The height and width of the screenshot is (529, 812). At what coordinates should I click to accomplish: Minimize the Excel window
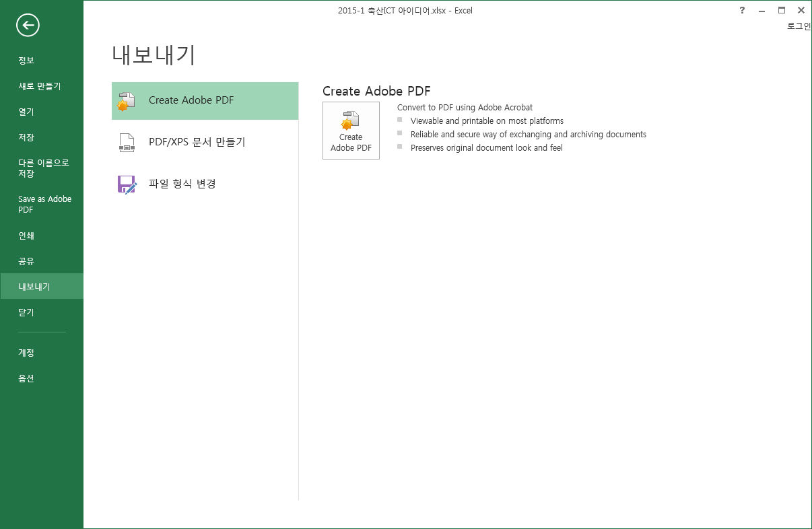[x=762, y=10]
